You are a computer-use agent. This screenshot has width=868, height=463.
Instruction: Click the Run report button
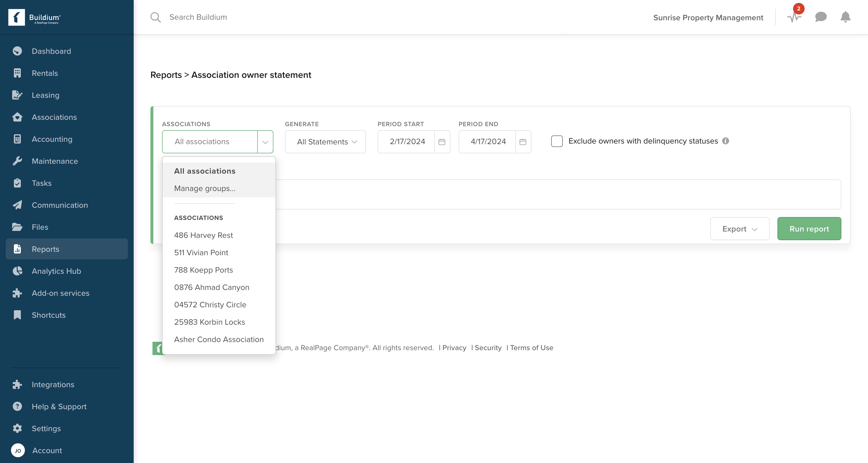pyautogui.click(x=809, y=229)
